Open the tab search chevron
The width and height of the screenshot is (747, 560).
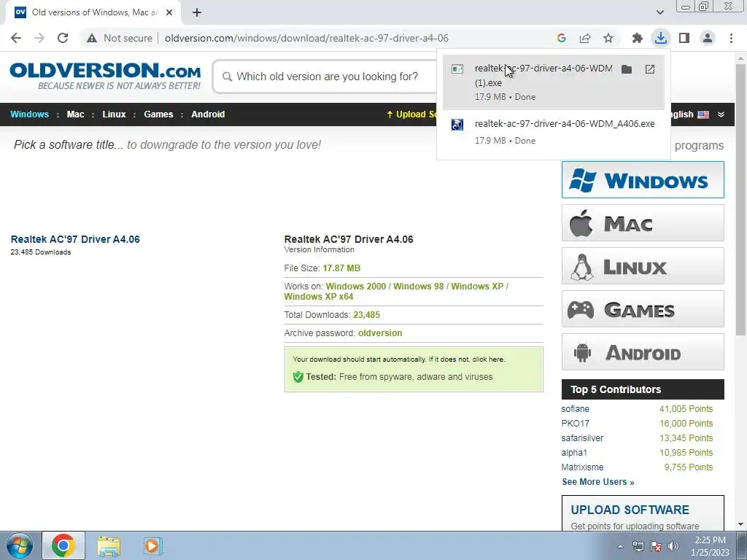pyautogui.click(x=659, y=12)
